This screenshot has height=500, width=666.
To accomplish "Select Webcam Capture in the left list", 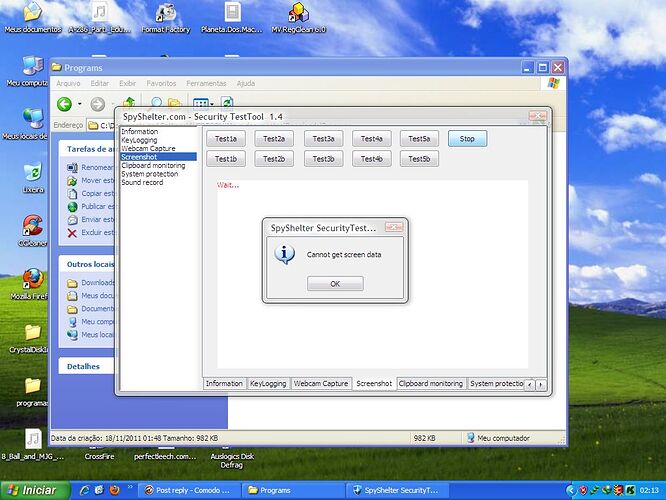I will click(158, 149).
